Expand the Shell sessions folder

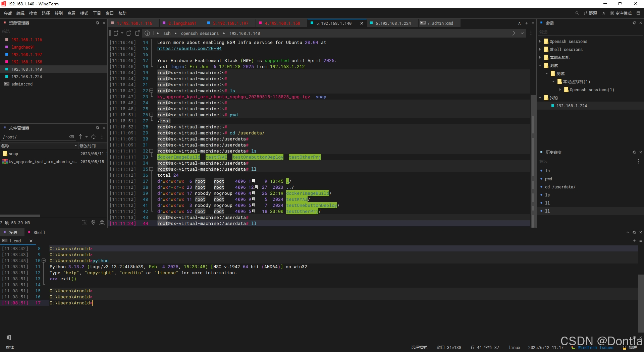point(540,49)
